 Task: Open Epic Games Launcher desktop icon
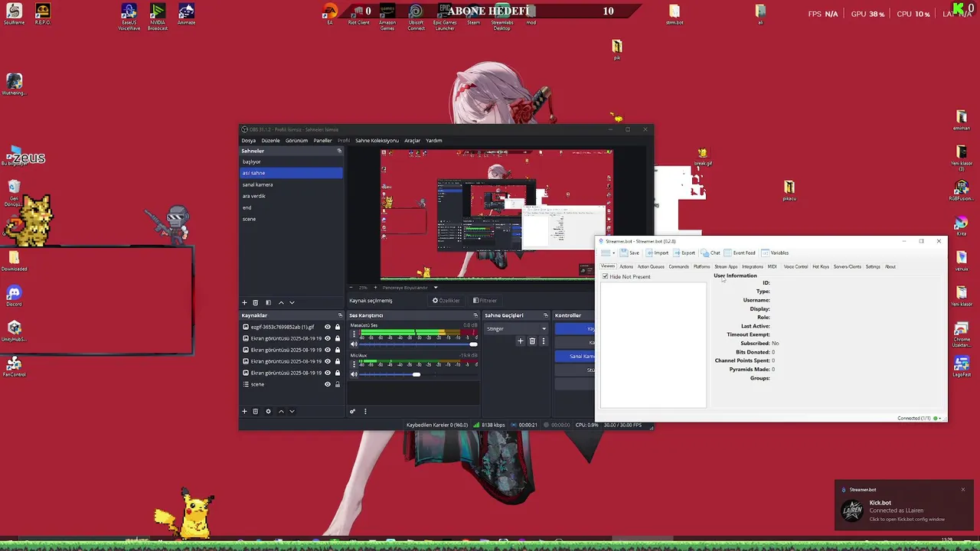tap(445, 15)
